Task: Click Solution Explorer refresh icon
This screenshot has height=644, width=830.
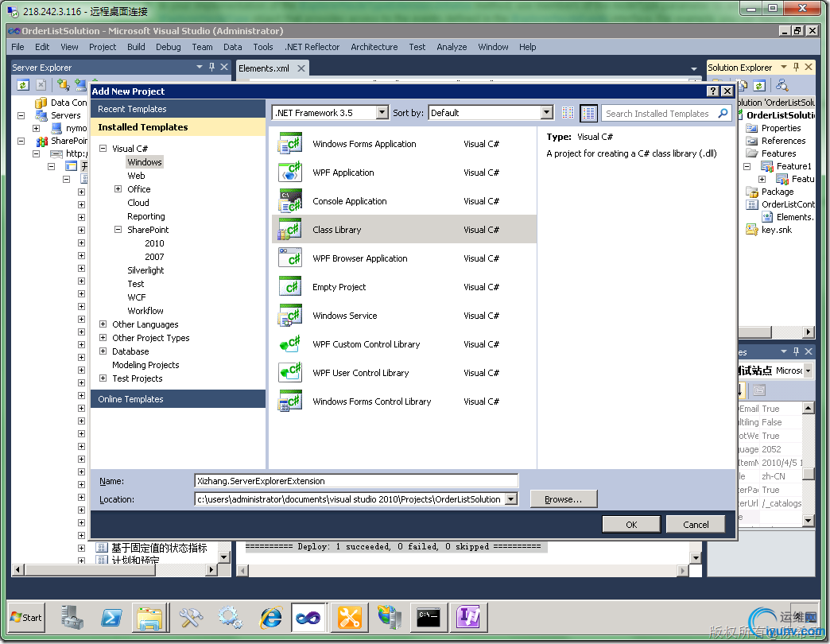Action: click(x=759, y=85)
